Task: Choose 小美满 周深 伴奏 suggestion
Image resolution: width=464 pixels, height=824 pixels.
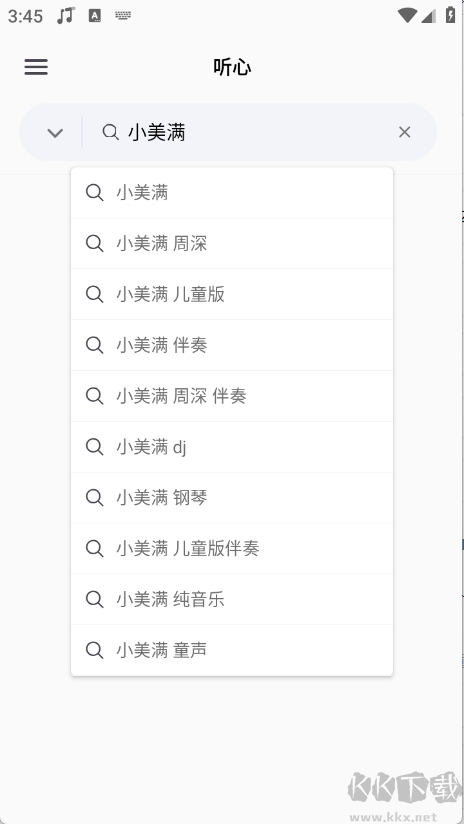Action: (x=232, y=396)
